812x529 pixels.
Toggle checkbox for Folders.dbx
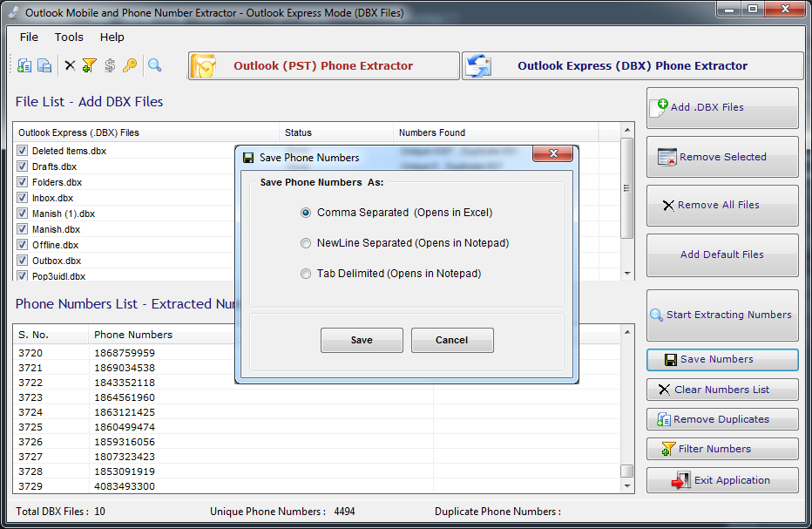pos(22,182)
